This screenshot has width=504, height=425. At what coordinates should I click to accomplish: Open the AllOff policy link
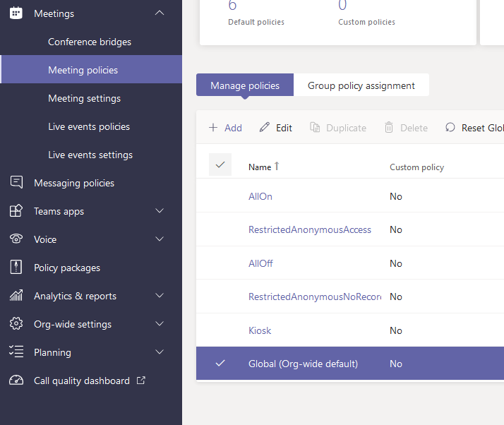tap(260, 263)
